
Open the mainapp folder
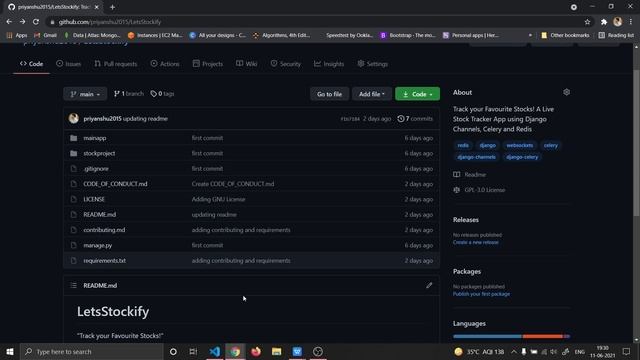pos(95,138)
